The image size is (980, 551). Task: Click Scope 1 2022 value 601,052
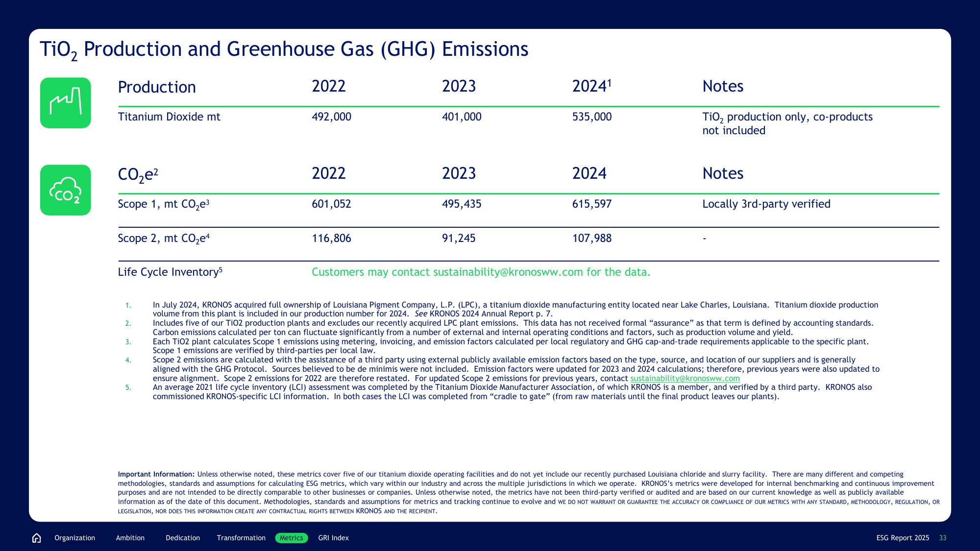click(332, 204)
